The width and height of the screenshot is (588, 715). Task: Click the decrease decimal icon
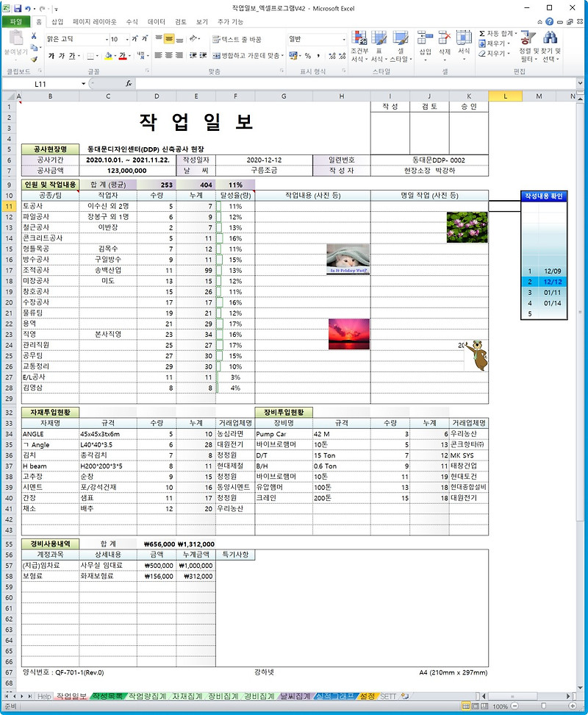342,56
